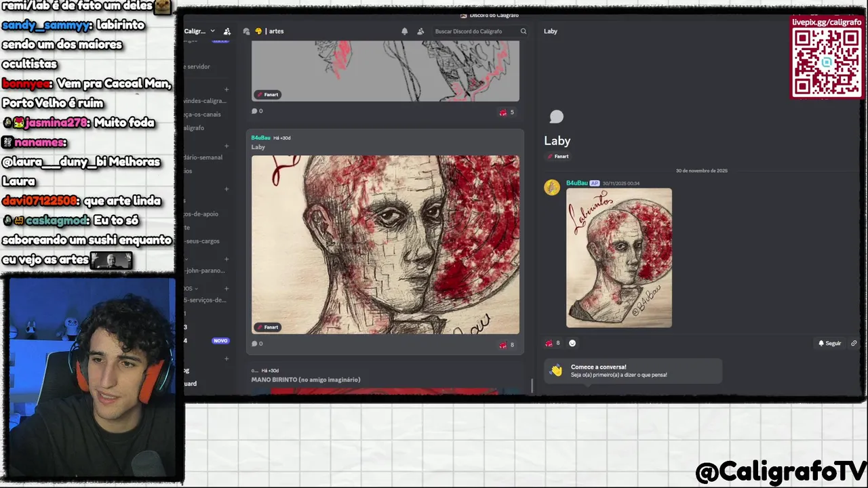Viewport: 868px width, 488px height.
Task: Click the reaction with count 5
Action: tap(507, 113)
